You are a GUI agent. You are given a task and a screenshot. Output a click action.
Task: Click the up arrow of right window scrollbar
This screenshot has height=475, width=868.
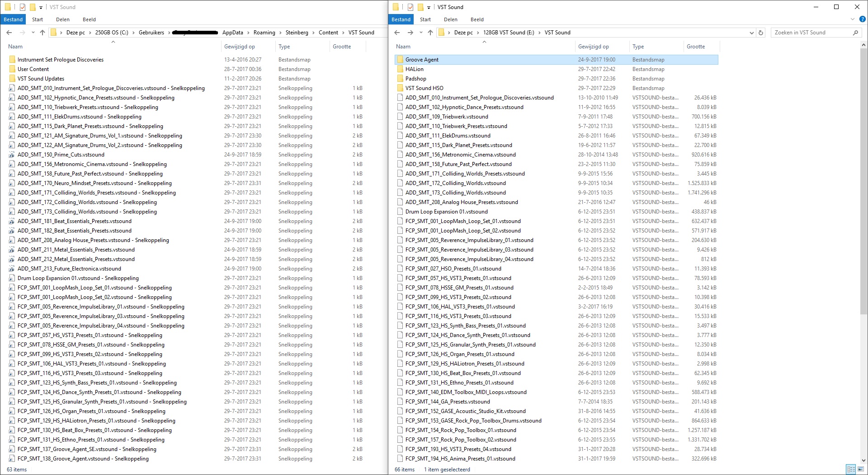[863, 45]
